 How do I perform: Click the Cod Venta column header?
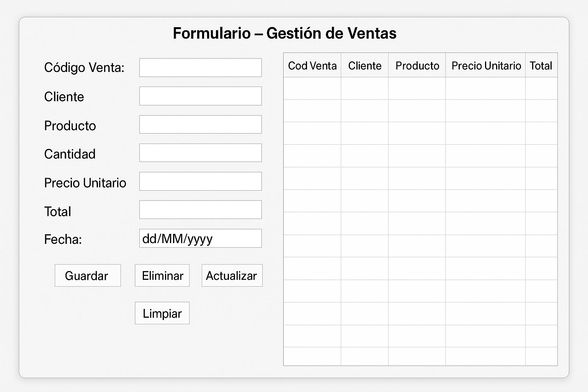coord(312,65)
